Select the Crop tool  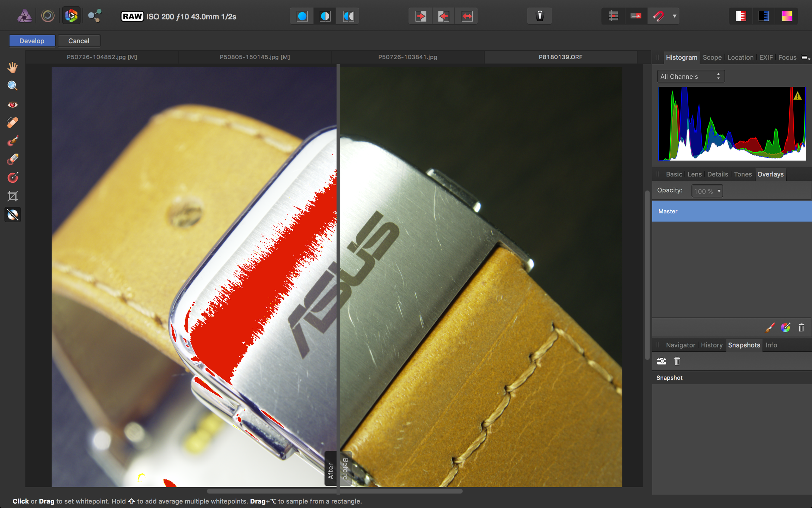click(13, 196)
